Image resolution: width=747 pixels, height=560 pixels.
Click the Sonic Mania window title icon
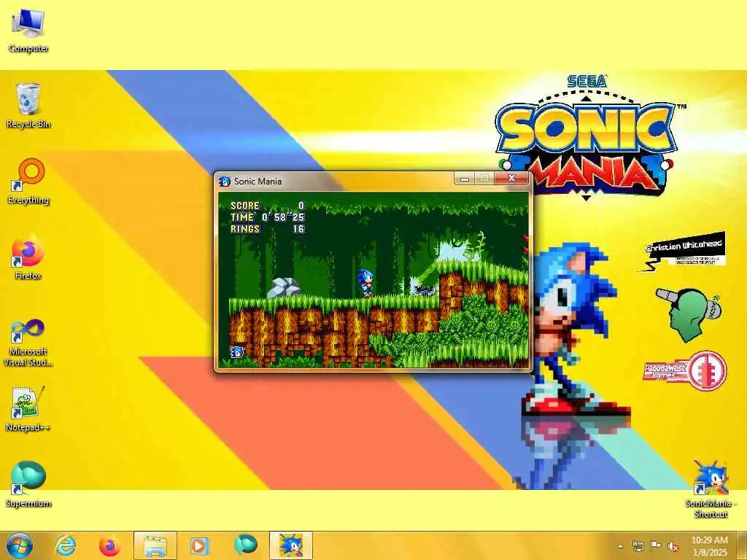[225, 181]
